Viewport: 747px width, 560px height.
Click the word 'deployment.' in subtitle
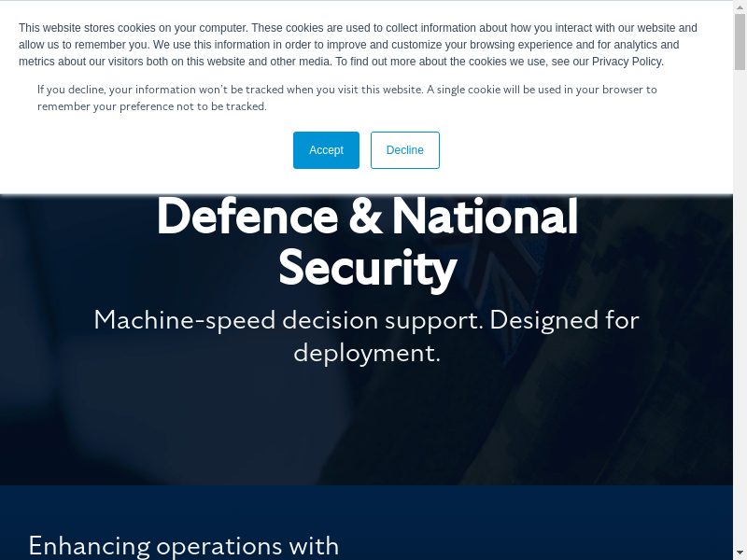[x=366, y=353]
